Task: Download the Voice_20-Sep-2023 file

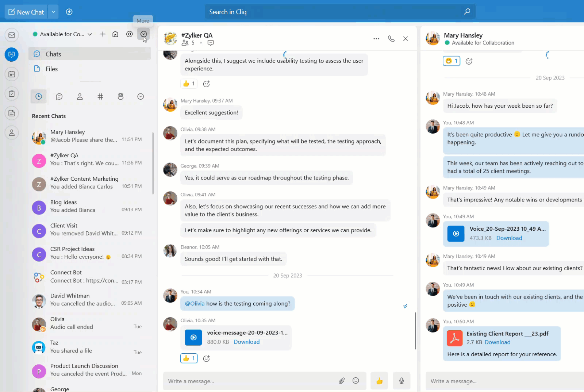Action: tap(509, 238)
